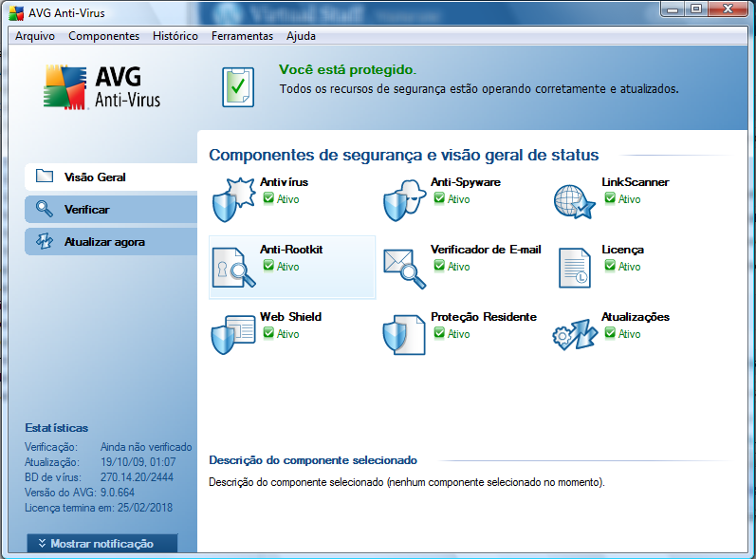
Task: Click the Verificar button label
Action: (x=86, y=210)
